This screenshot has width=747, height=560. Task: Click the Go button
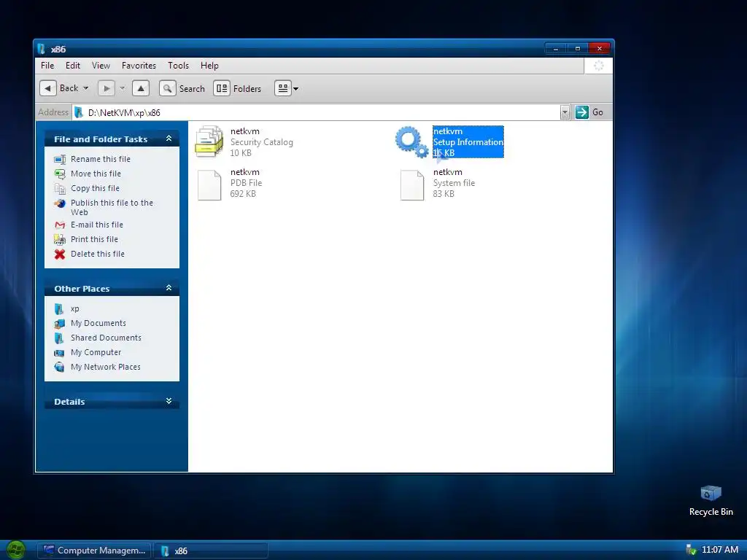[589, 112]
